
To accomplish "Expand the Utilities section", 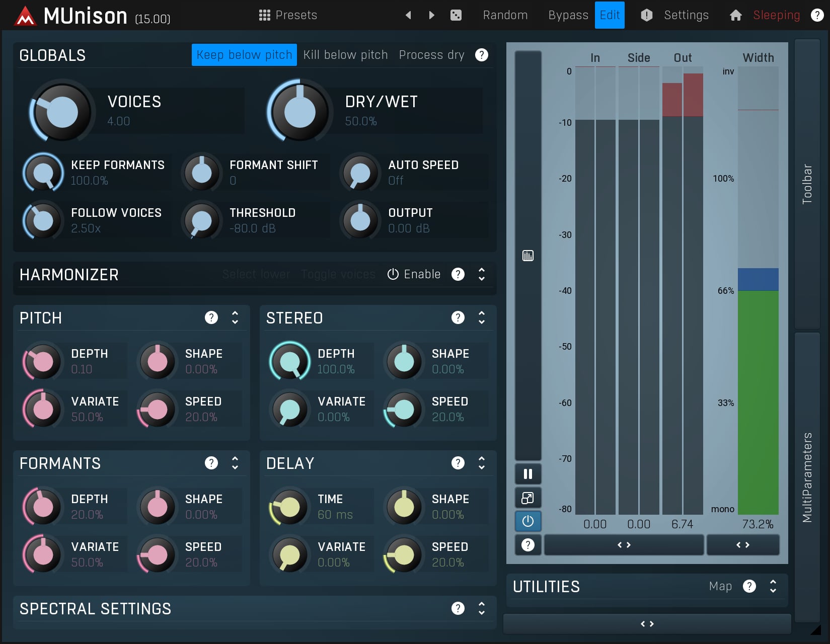I will [773, 586].
